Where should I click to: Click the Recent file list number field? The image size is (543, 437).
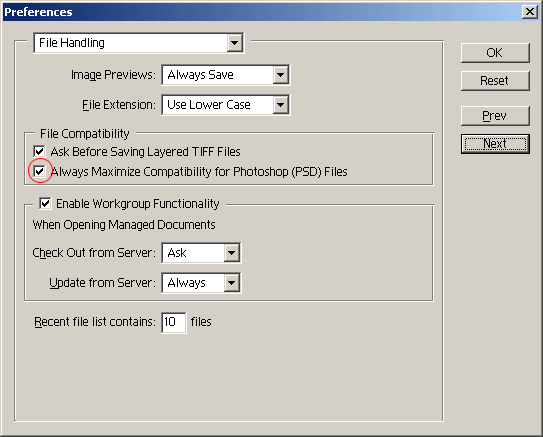(173, 322)
